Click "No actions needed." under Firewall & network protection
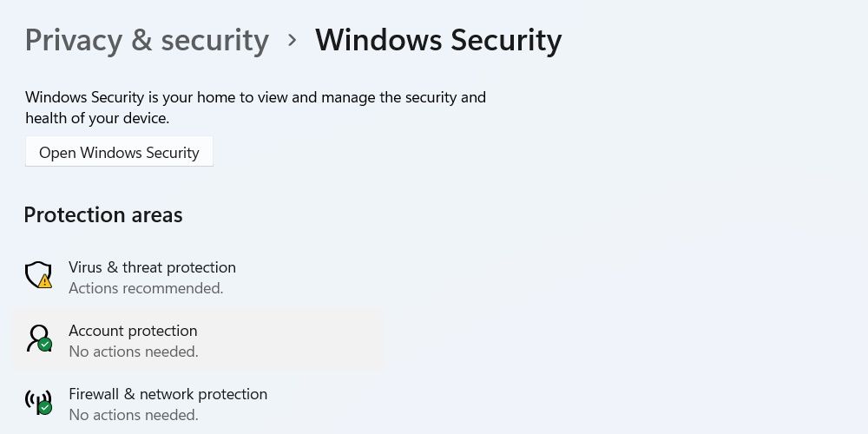The width and height of the screenshot is (868, 434). [134, 415]
